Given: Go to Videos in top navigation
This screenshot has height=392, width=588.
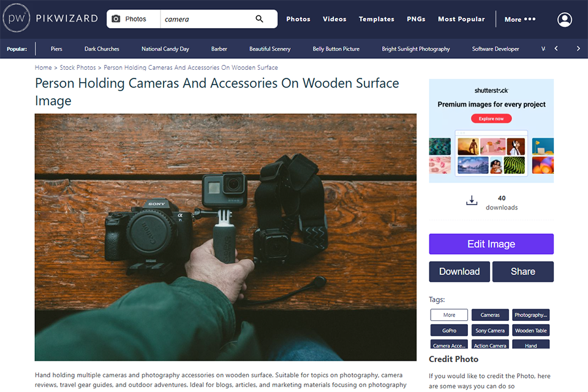Looking at the screenshot, I should coord(334,19).
